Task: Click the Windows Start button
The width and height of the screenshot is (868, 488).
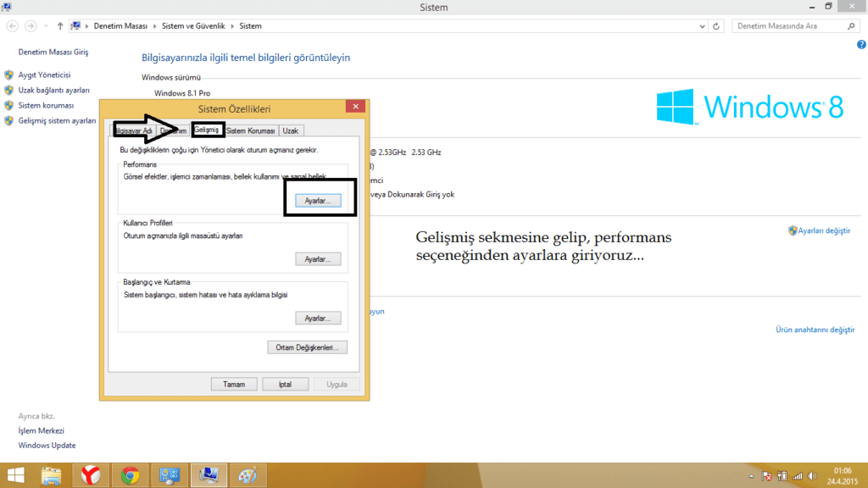Action: click(x=15, y=475)
